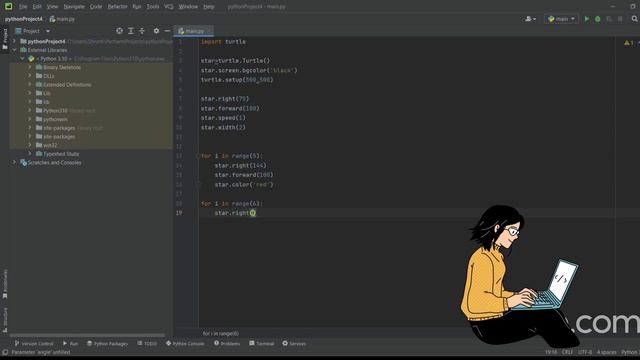Select the pythonwin folder in tree
The image size is (640, 360).
[x=55, y=119]
